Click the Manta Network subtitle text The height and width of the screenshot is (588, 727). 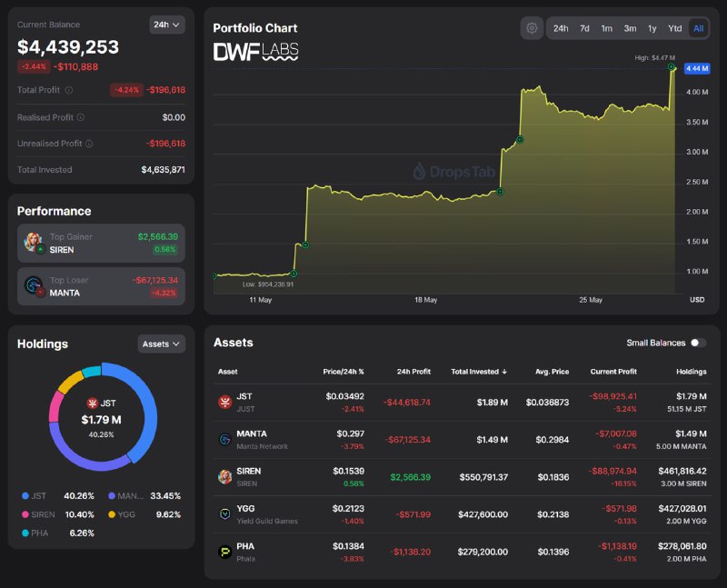click(262, 446)
